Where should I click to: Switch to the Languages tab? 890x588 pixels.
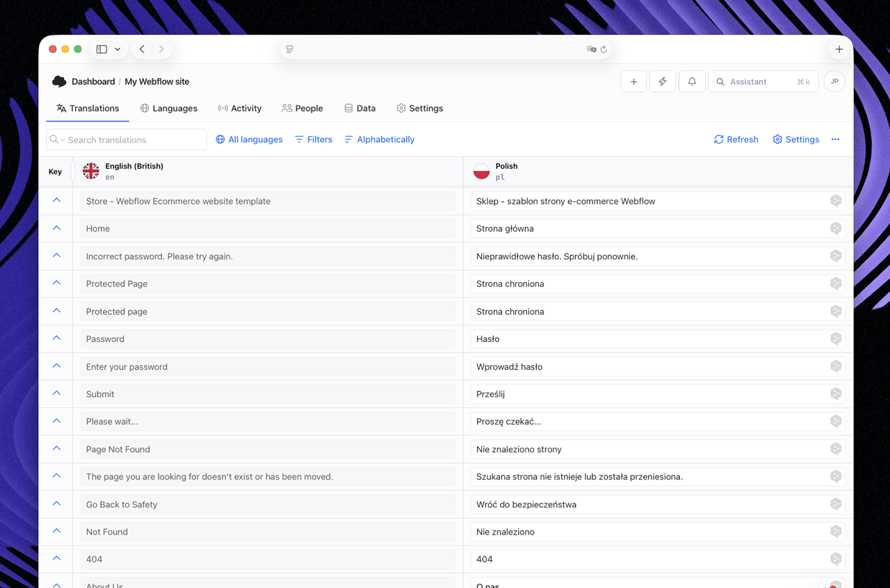click(168, 108)
